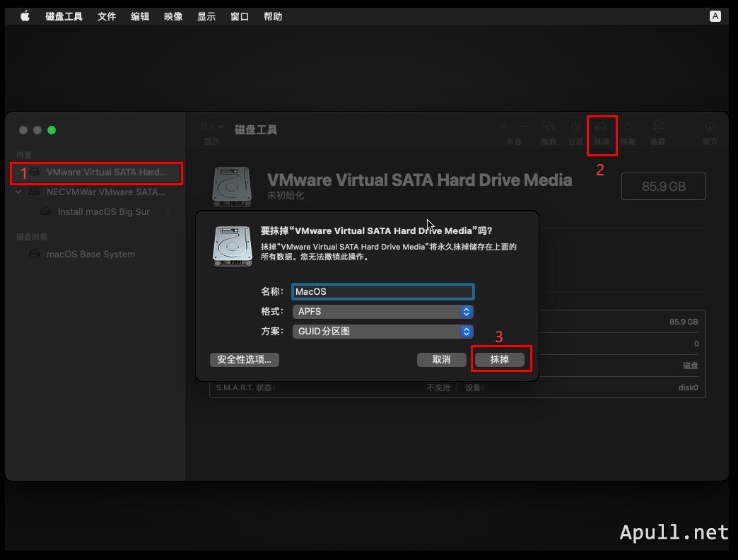Viewport: 738px width, 560px height.
Task: Open the 帮助 menu
Action: [x=273, y=16]
